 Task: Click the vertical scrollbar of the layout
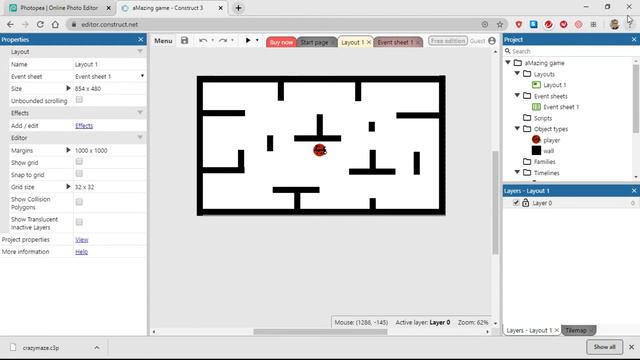click(495, 202)
